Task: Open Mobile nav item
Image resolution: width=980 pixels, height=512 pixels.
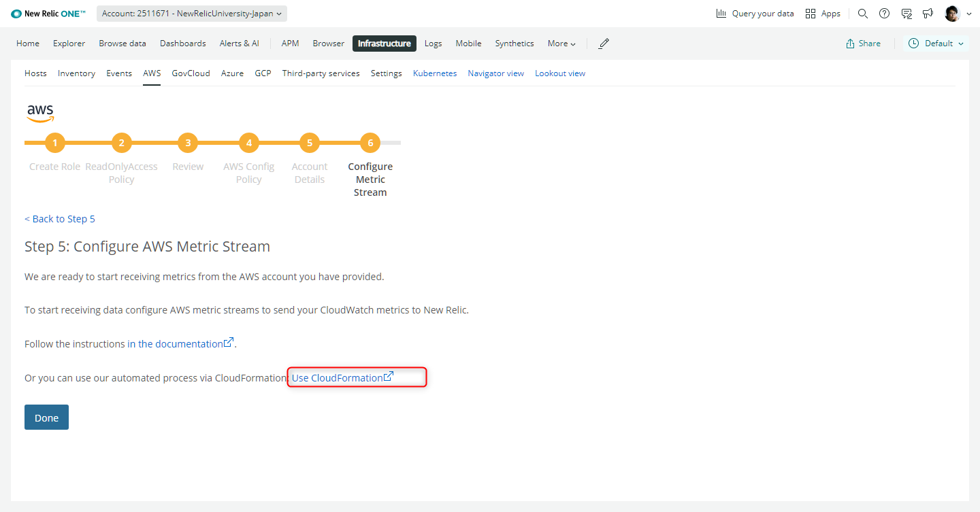Action: 469,44
